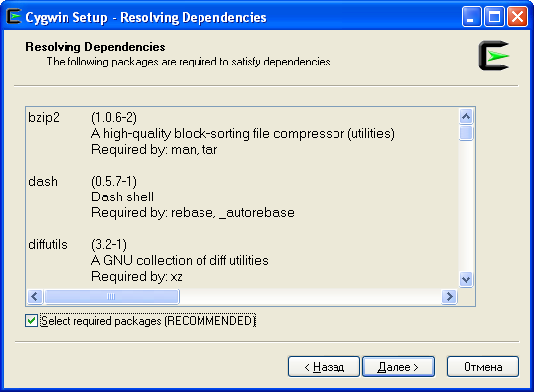Click the Cygwin title bar icon
534x392 pixels.
[14, 16]
